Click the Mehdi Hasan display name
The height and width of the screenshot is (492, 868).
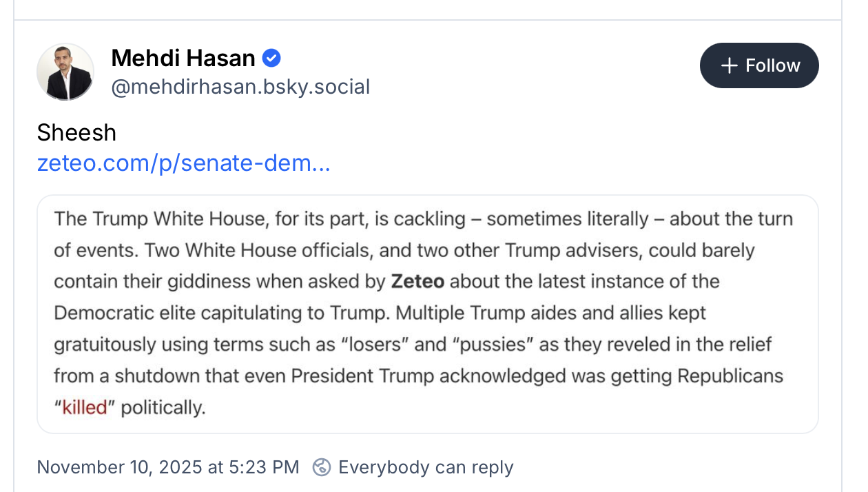point(183,58)
